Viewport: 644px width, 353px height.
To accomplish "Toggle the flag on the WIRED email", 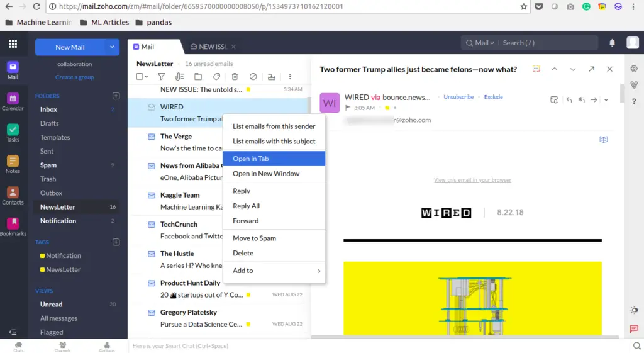I will [348, 108].
